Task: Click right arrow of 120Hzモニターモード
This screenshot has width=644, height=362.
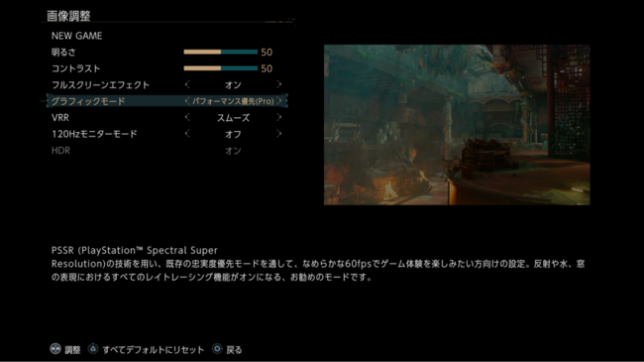Action: click(x=279, y=134)
